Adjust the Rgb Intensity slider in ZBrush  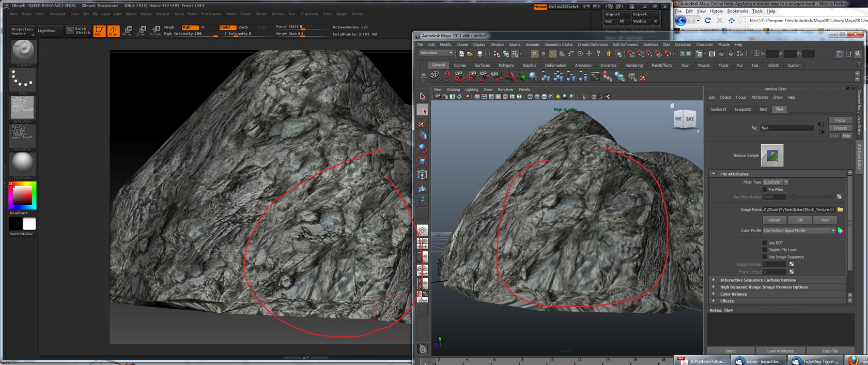tap(190, 34)
